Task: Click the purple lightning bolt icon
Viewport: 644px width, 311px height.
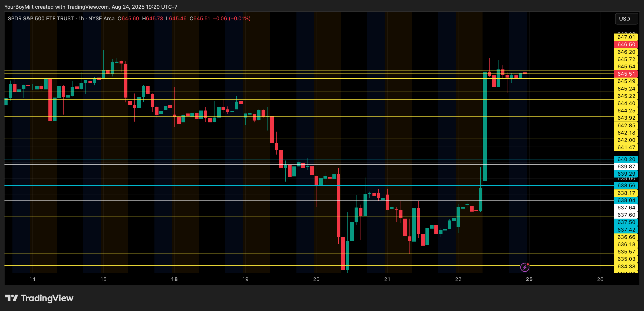Action: pyautogui.click(x=525, y=267)
